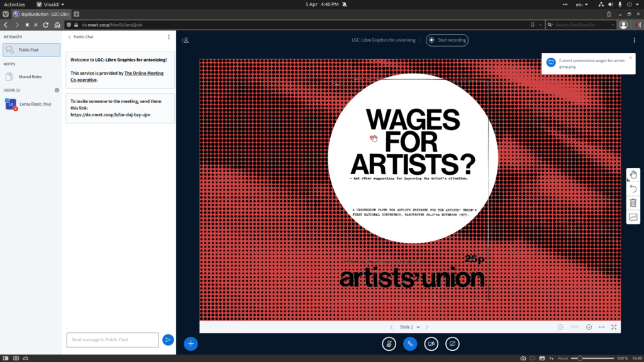Advance to the next slide

pyautogui.click(x=427, y=327)
